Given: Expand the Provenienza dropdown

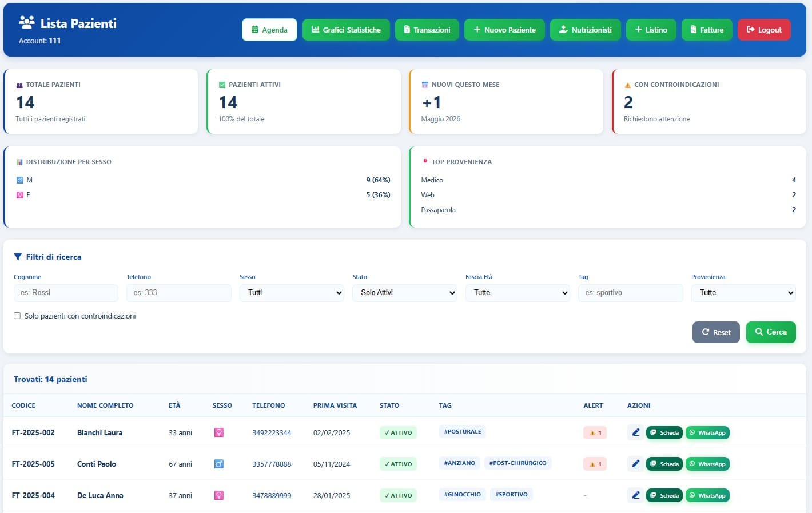Looking at the screenshot, I should tap(743, 293).
